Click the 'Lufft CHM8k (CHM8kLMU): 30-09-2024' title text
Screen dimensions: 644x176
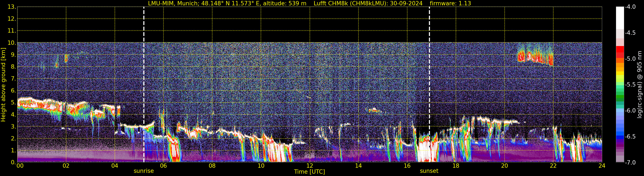point(368,3)
